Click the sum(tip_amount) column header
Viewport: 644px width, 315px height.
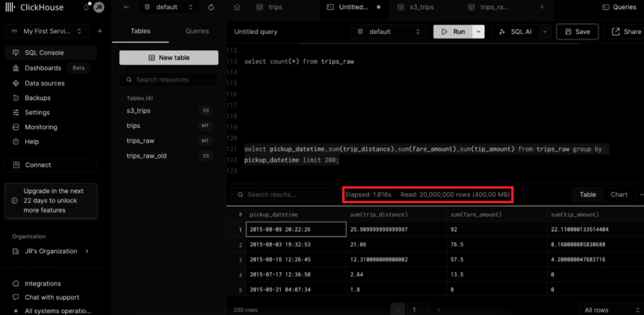point(596,215)
